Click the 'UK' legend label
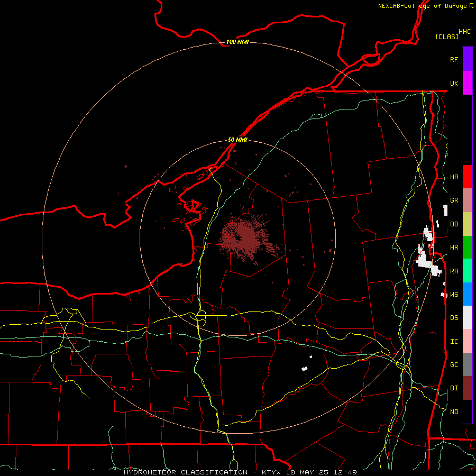Screen dimensions: 476x476 click(454, 83)
